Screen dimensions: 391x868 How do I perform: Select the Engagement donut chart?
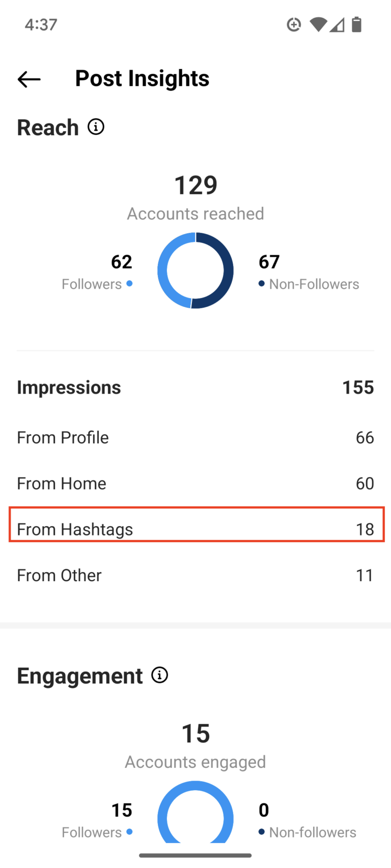click(195, 814)
